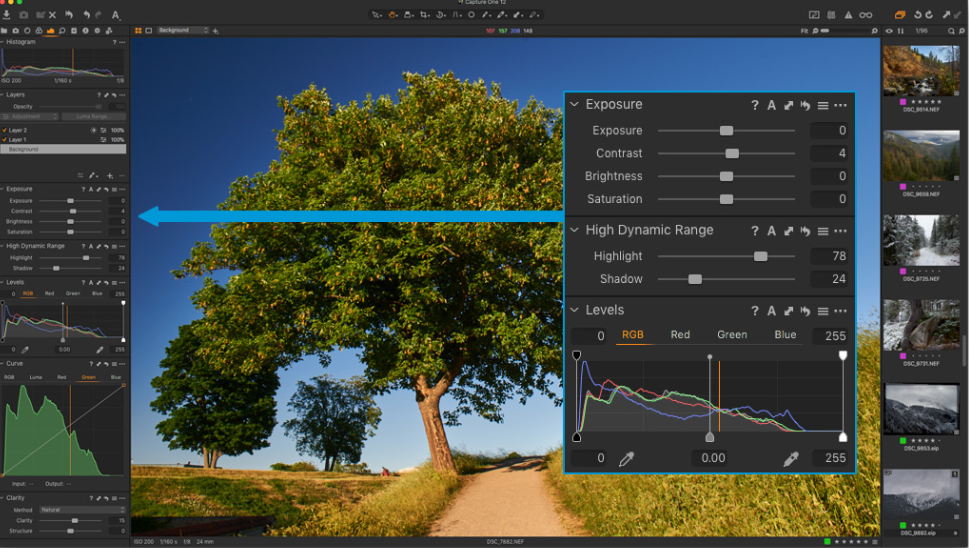
Task: Choose the Rotate straighten cursor tool
Action: point(439,15)
